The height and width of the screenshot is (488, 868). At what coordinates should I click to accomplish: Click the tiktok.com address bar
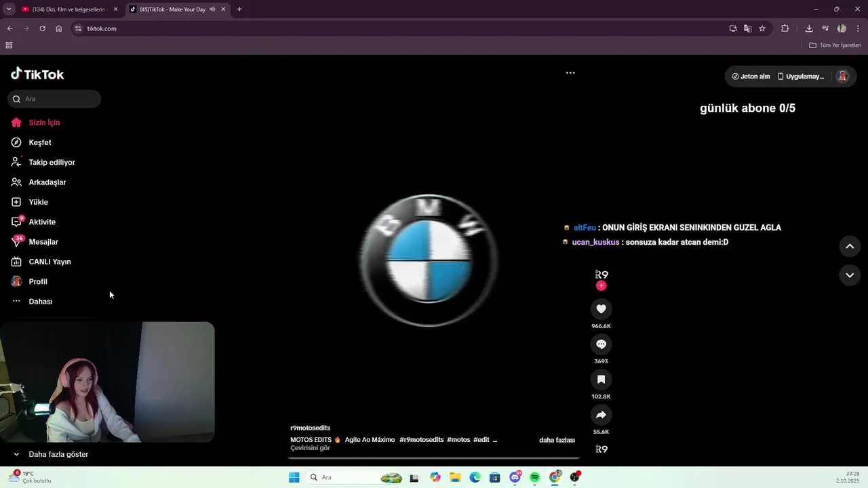point(400,28)
